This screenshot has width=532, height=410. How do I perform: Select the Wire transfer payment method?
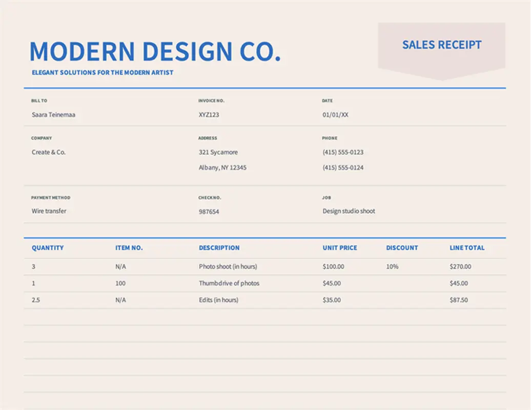pyautogui.click(x=49, y=211)
